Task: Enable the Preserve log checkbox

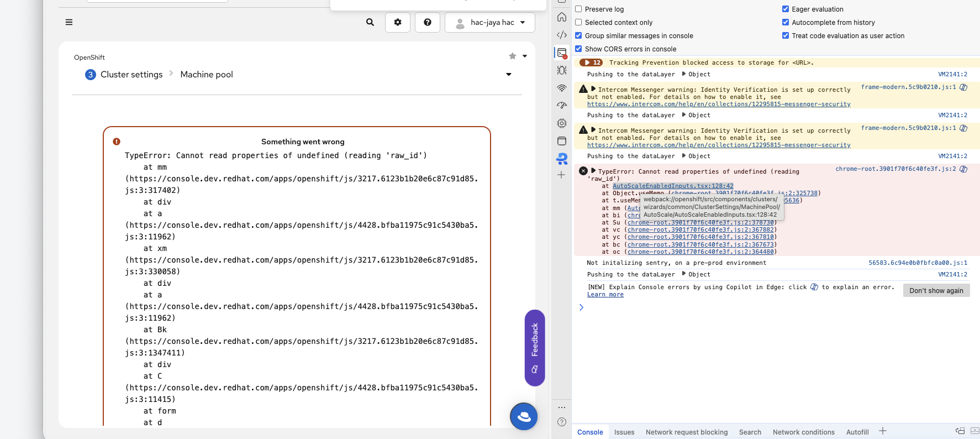Action: [x=578, y=9]
